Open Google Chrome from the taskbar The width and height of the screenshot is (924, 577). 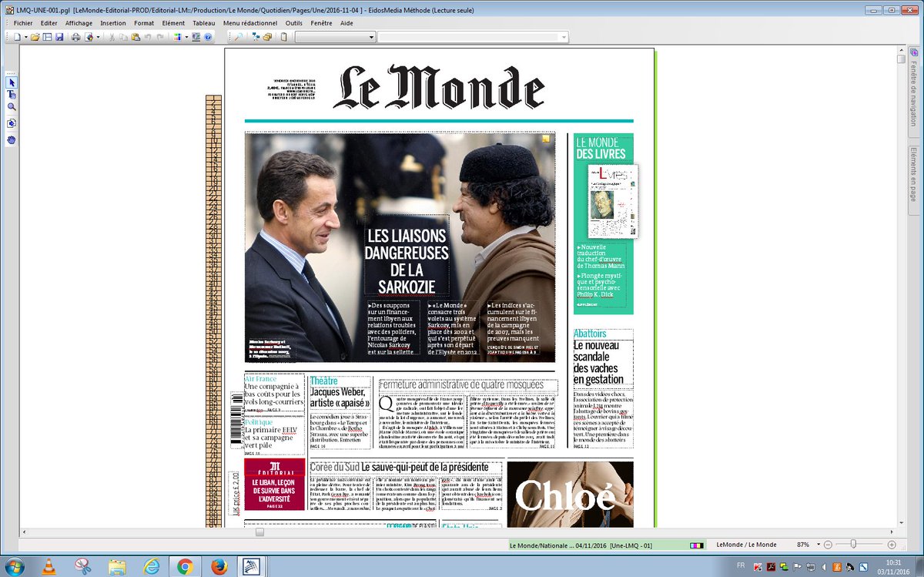[x=184, y=566]
